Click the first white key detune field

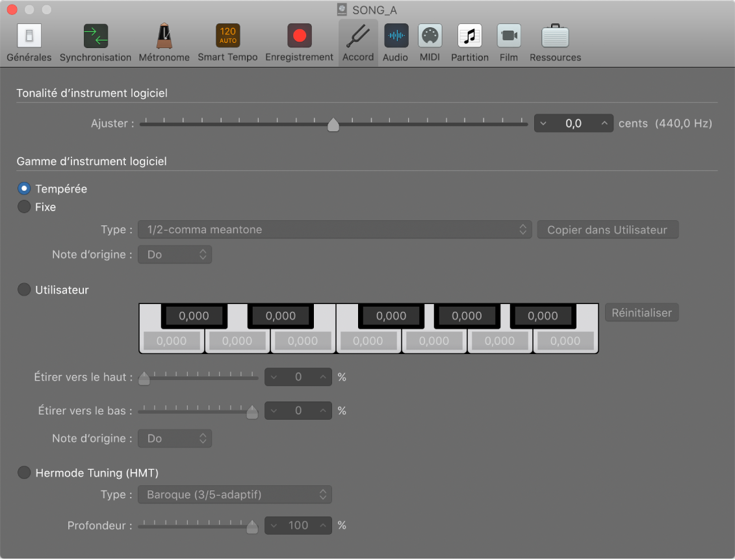point(172,341)
